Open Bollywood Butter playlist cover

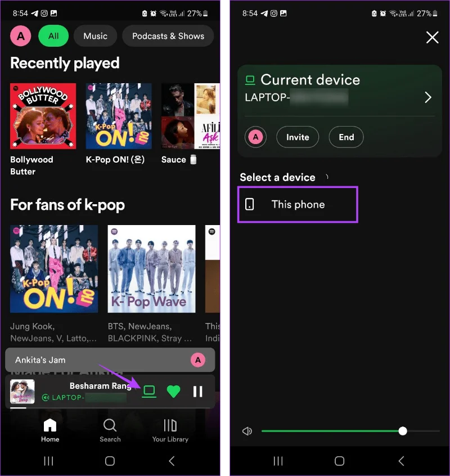[x=43, y=116]
